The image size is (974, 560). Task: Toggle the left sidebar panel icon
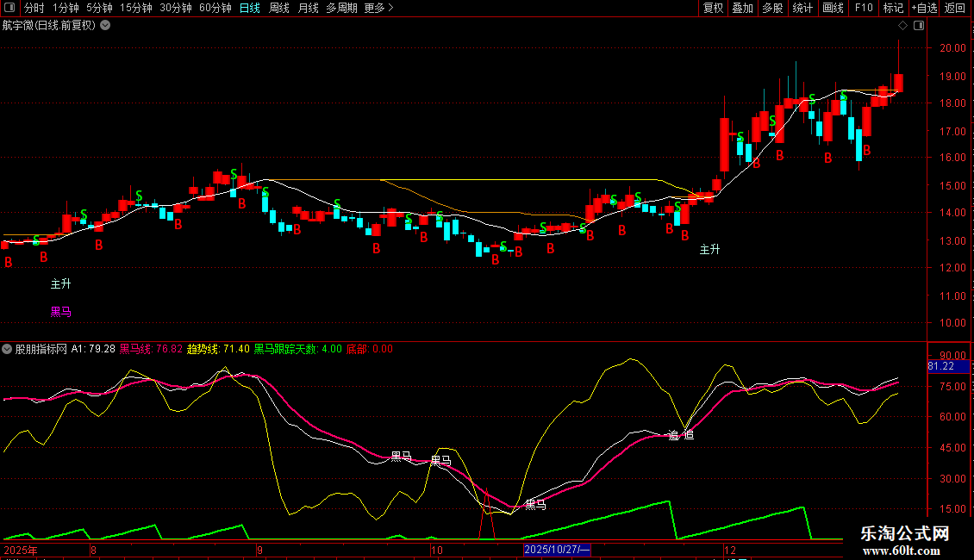point(9,8)
